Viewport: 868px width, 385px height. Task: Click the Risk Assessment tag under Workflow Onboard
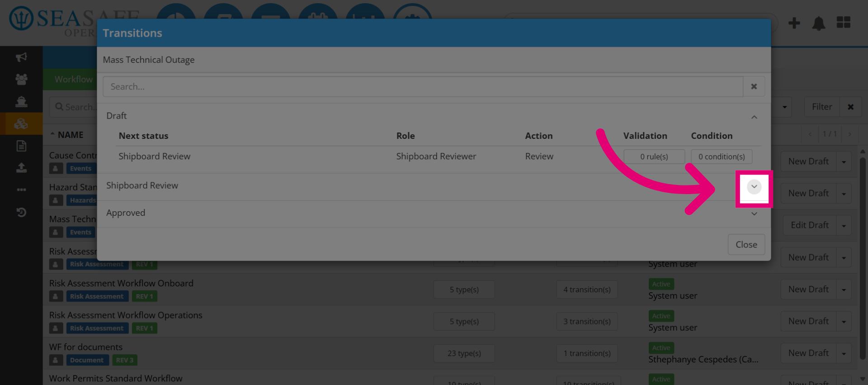tap(97, 296)
